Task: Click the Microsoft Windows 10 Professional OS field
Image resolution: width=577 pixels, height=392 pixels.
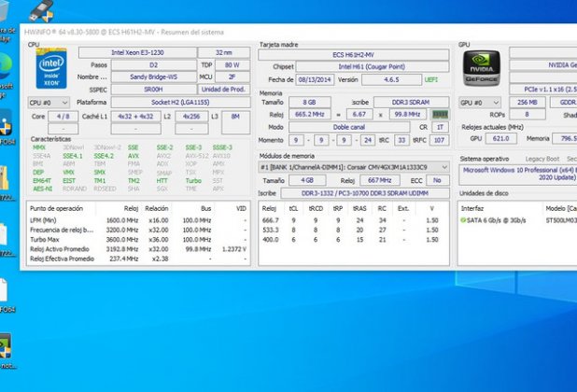Action: tap(518, 175)
